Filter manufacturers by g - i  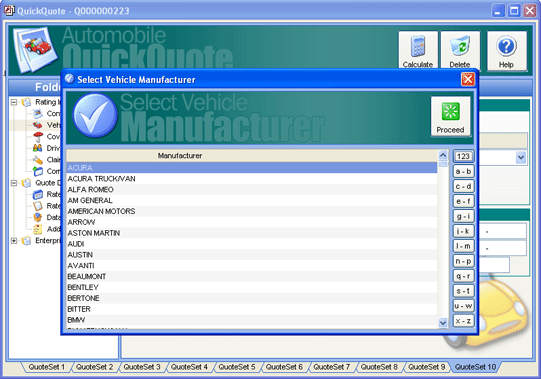[x=463, y=216]
